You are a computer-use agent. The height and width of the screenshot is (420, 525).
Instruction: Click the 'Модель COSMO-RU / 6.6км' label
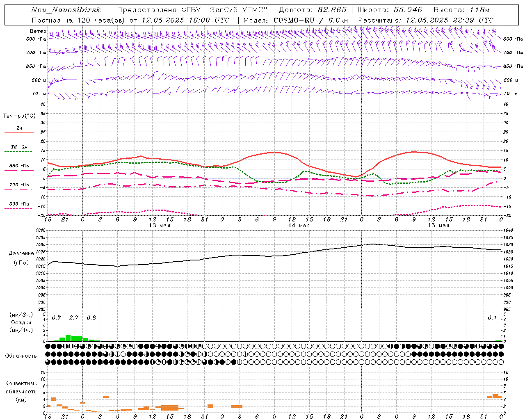pos(296,20)
